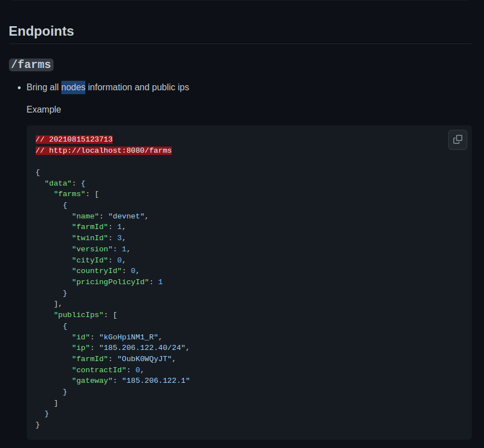Click the /farms endpoint code badge
This screenshot has width=484, height=448.
pyautogui.click(x=31, y=65)
